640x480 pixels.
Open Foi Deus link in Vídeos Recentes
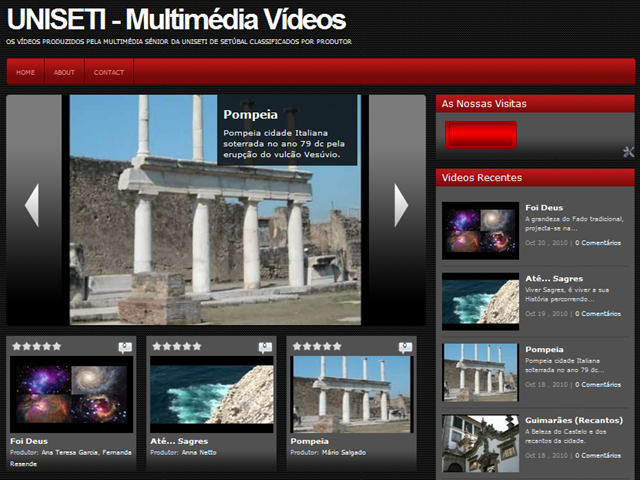(544, 208)
